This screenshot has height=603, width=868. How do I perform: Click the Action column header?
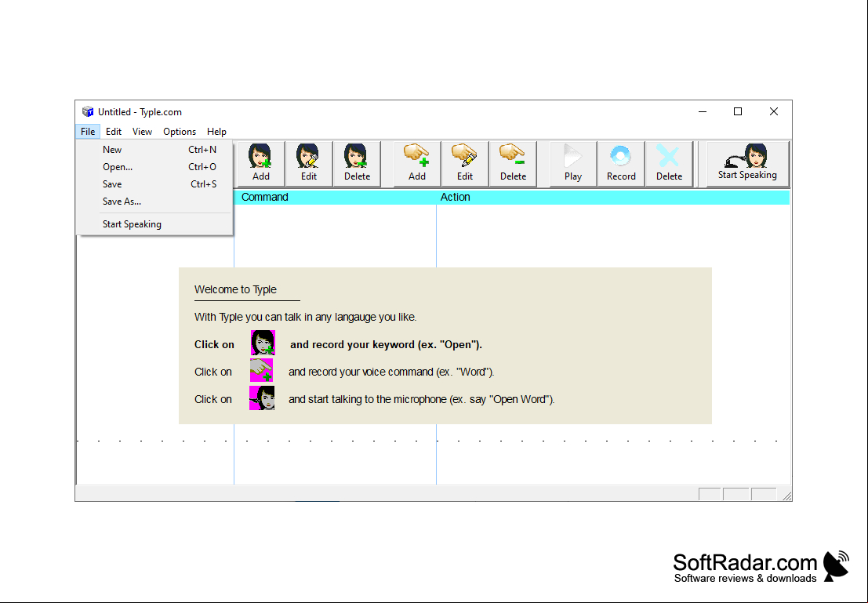(x=613, y=197)
